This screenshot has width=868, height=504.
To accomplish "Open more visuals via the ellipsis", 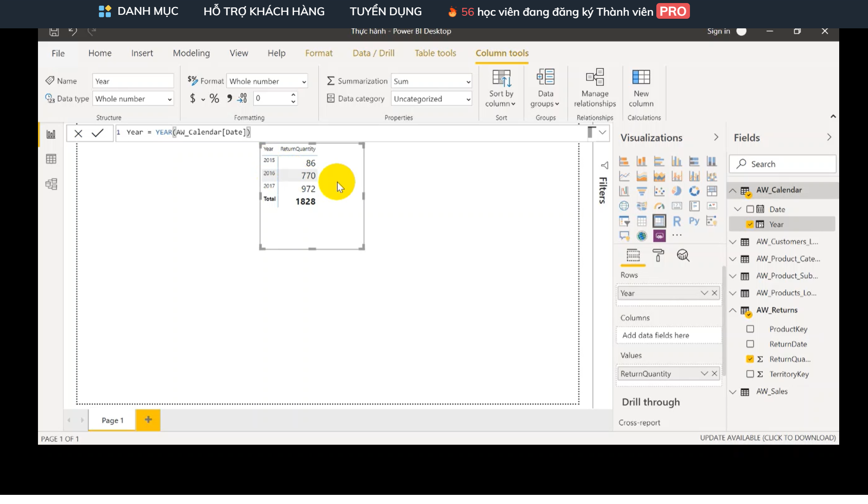I will click(677, 235).
